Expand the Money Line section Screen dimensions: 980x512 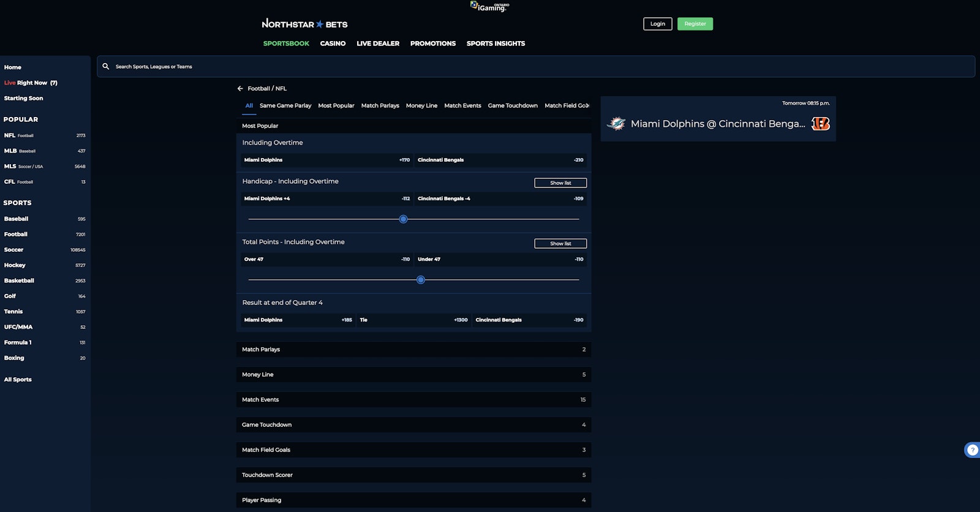tap(413, 374)
